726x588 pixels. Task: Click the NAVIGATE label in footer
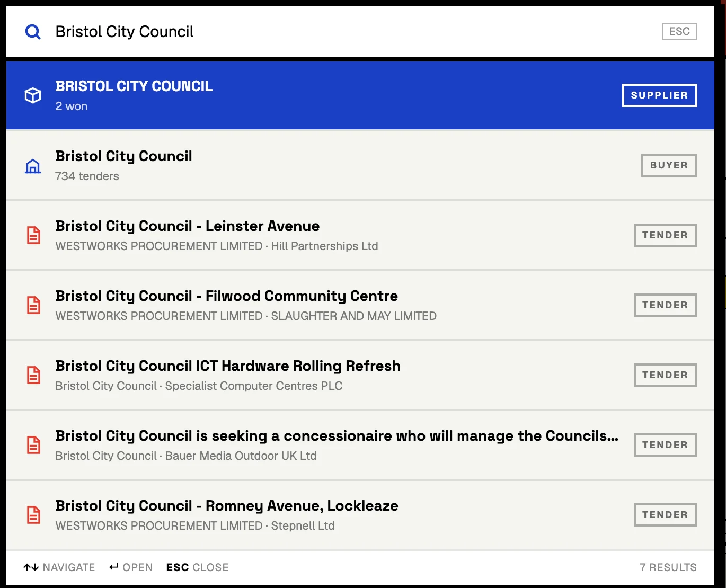click(69, 567)
